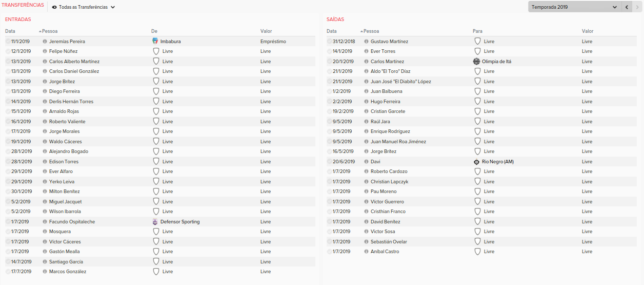Open info icon beside Aníbal Castro
The height and width of the screenshot is (285, 644).
pyautogui.click(x=366, y=252)
